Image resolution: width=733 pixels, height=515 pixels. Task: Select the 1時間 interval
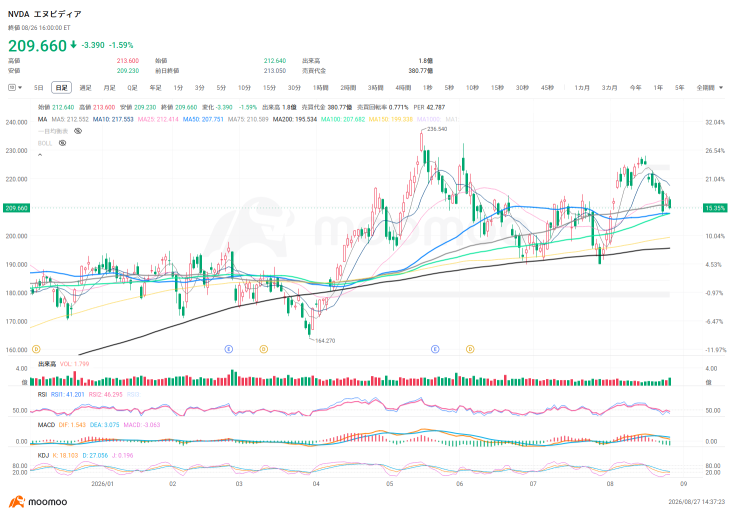click(321, 87)
